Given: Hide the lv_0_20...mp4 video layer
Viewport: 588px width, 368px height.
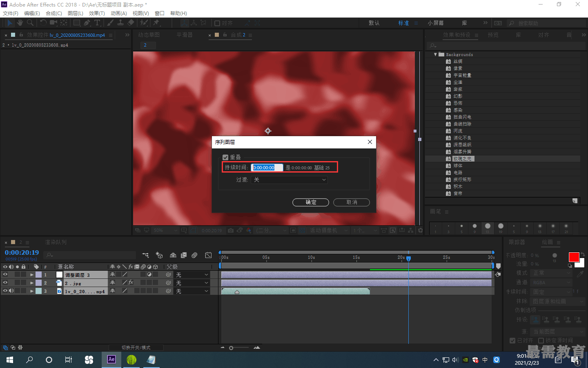Looking at the screenshot, I should pos(5,291).
